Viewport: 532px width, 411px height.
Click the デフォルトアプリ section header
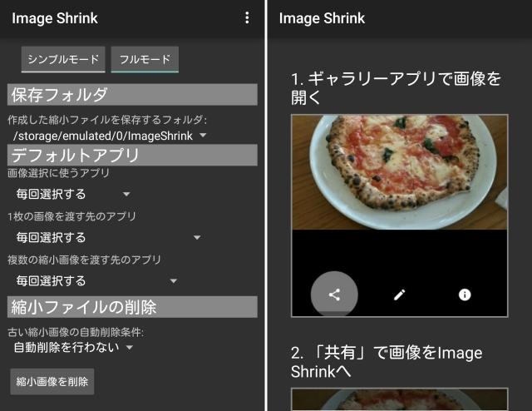pos(132,156)
